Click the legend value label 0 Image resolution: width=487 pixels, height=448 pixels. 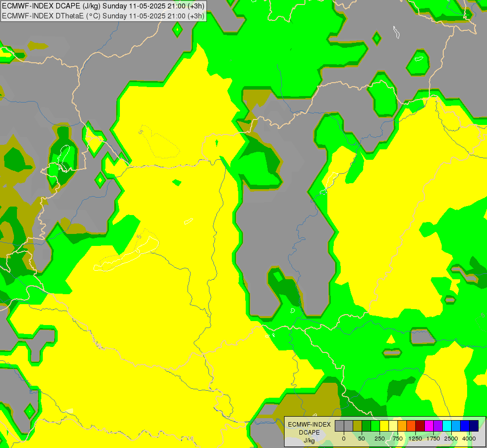tap(344, 439)
